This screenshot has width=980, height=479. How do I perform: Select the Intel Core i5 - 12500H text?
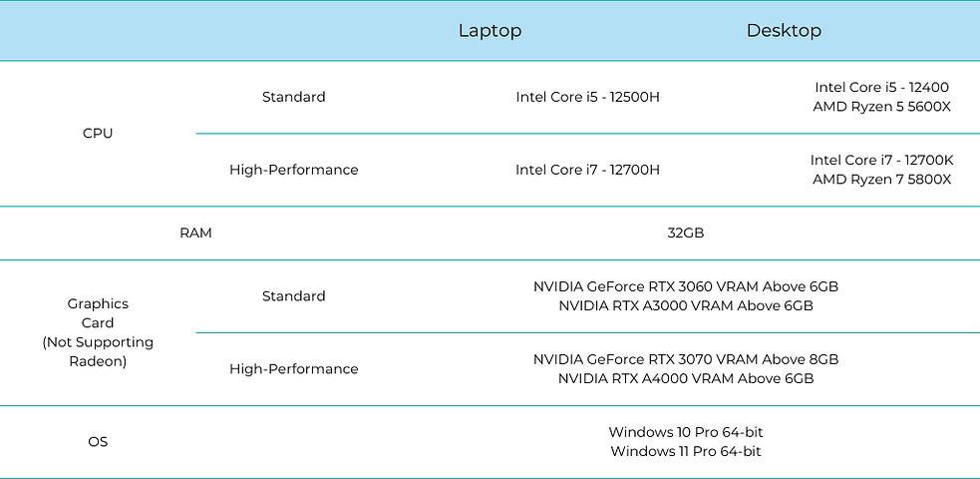(587, 97)
